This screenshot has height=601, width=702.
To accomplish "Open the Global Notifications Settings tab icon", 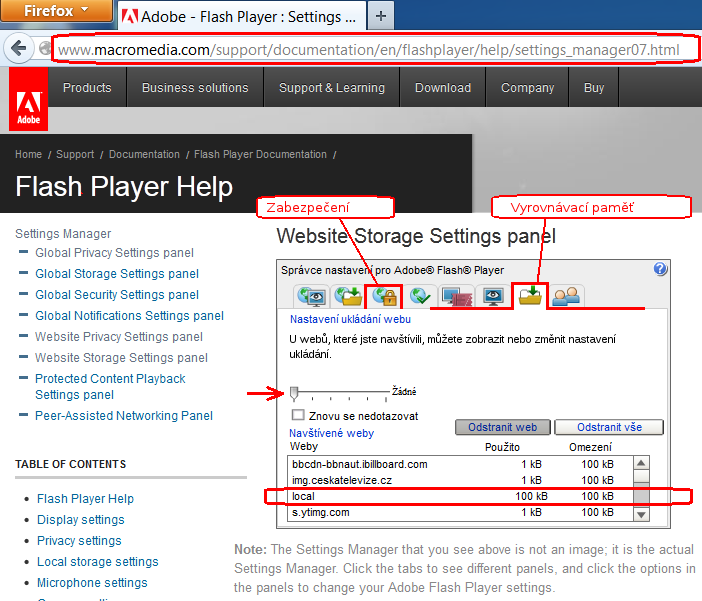I will pos(419,296).
